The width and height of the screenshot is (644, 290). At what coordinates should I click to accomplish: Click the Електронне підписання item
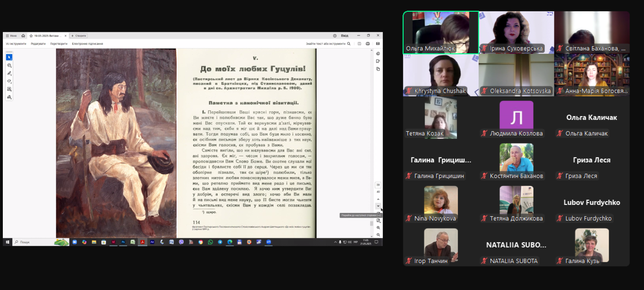[x=87, y=43]
